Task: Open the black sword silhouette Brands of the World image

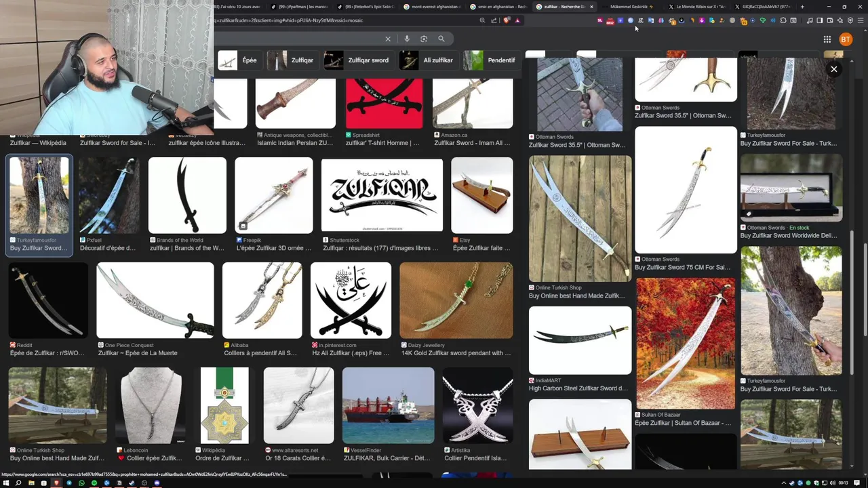Action: tap(187, 196)
